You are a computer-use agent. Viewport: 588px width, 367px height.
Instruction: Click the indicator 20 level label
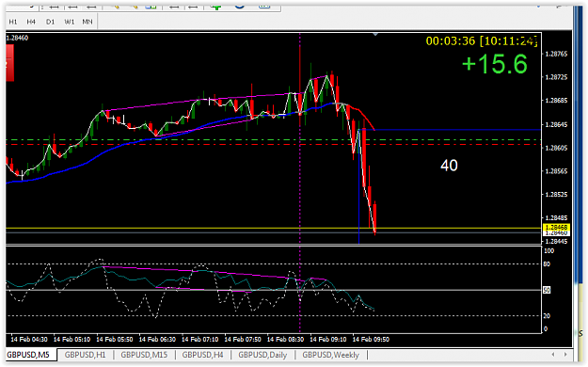(547, 316)
